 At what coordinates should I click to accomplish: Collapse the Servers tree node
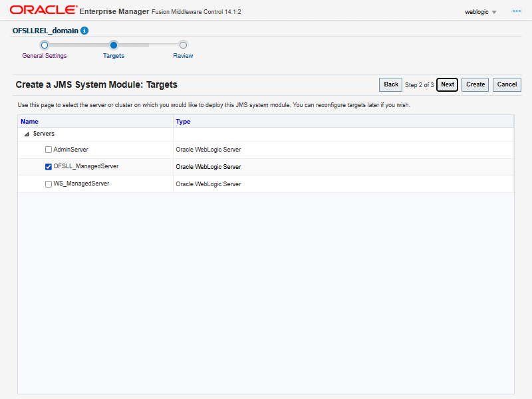click(x=27, y=134)
